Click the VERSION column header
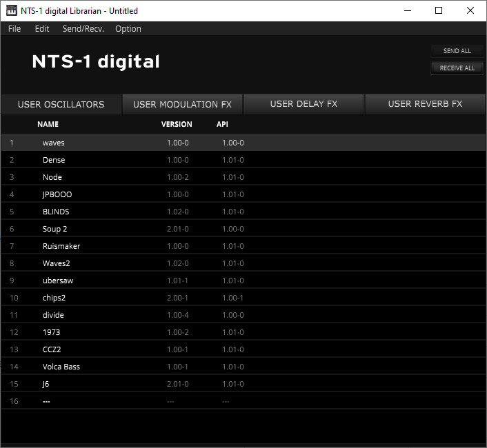Viewport: 487px width, 448px height. (x=177, y=124)
